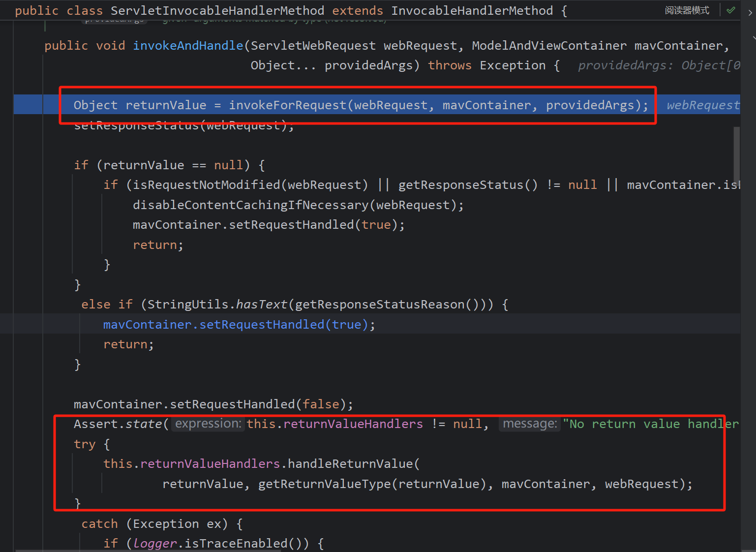The image size is (756, 552).
Task: Click the italic hasText method
Action: [262, 305]
